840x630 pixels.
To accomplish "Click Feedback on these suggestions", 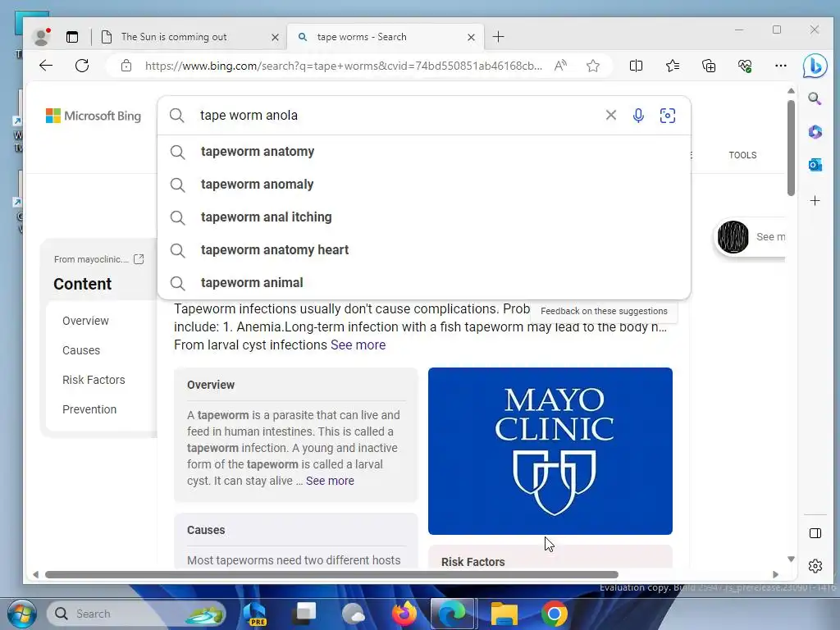I will (604, 311).
